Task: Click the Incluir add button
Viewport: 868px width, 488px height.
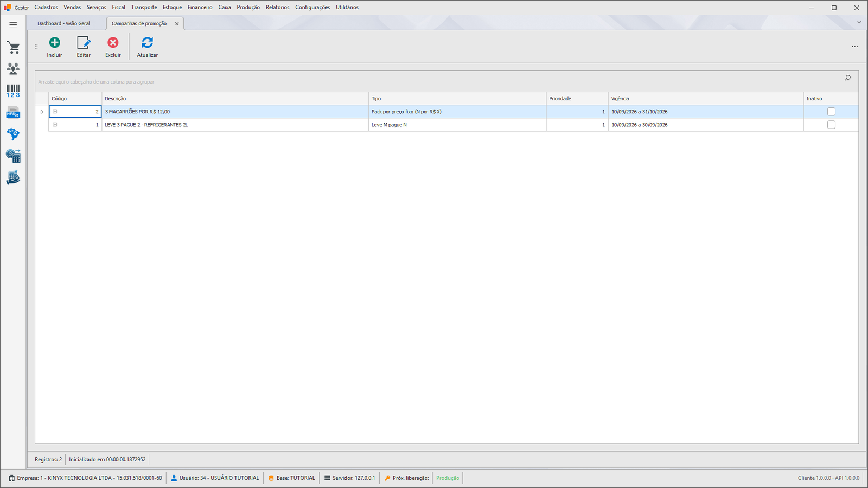Action: click(54, 47)
